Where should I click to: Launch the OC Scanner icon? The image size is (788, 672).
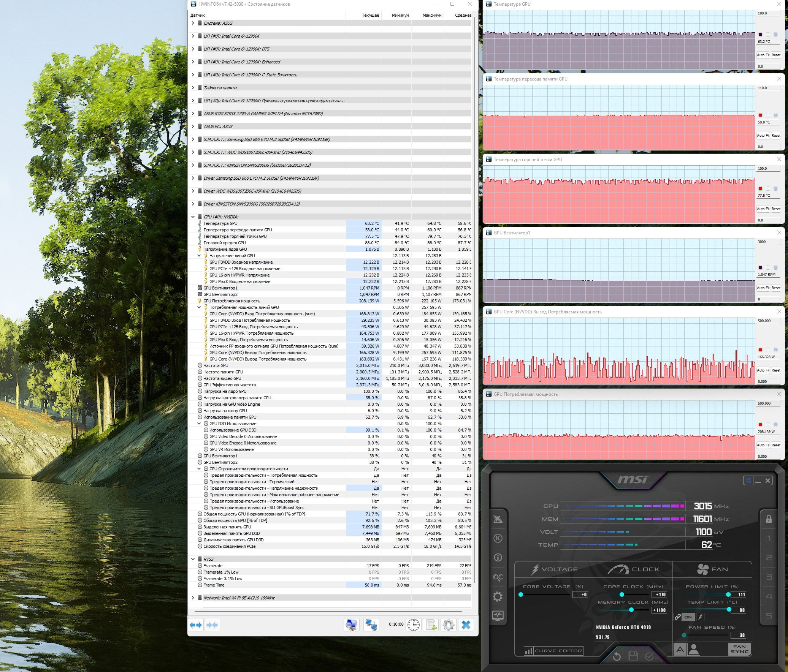pos(498,577)
